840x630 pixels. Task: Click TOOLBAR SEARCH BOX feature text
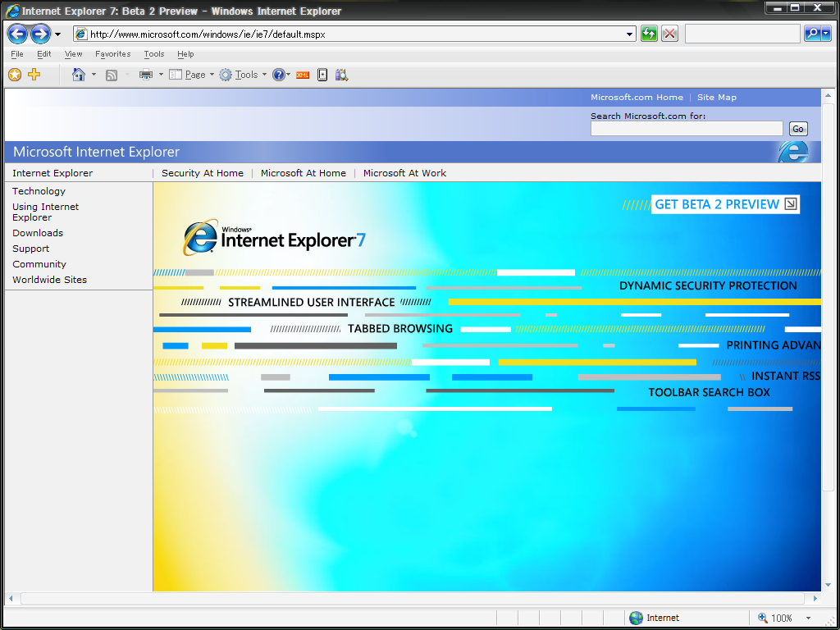point(709,392)
